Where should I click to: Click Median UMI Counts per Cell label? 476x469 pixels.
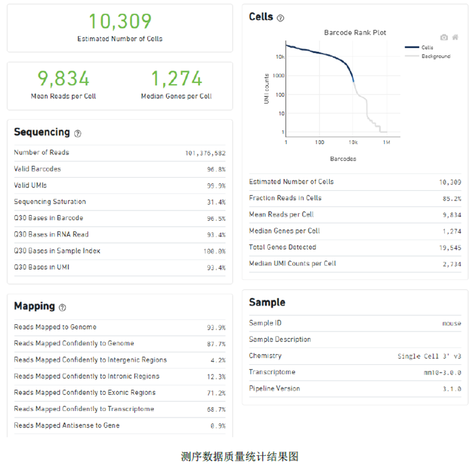(x=292, y=263)
